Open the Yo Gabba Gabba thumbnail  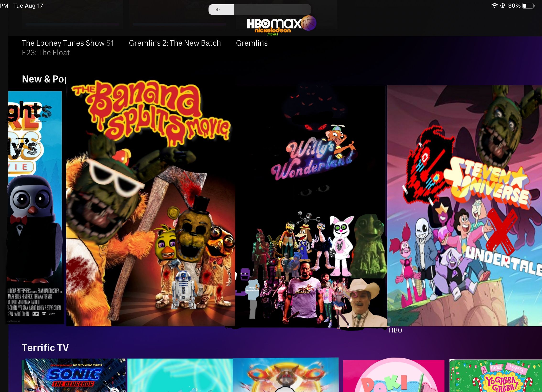pos(496,376)
